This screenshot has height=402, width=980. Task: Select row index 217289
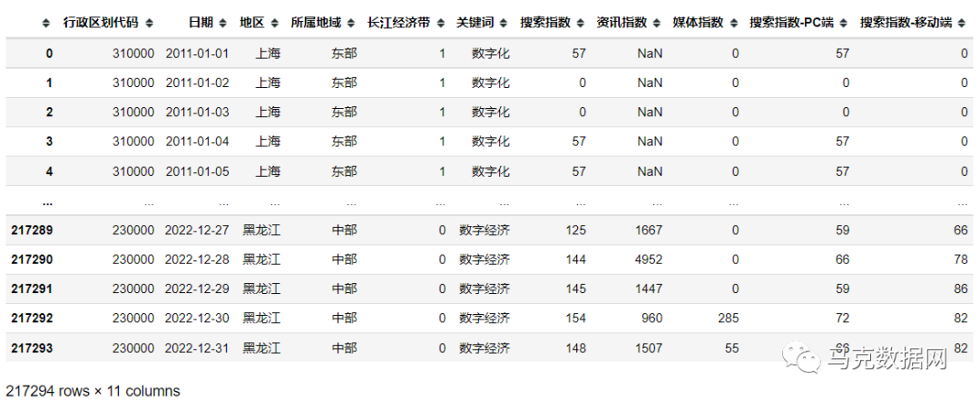[x=32, y=230]
